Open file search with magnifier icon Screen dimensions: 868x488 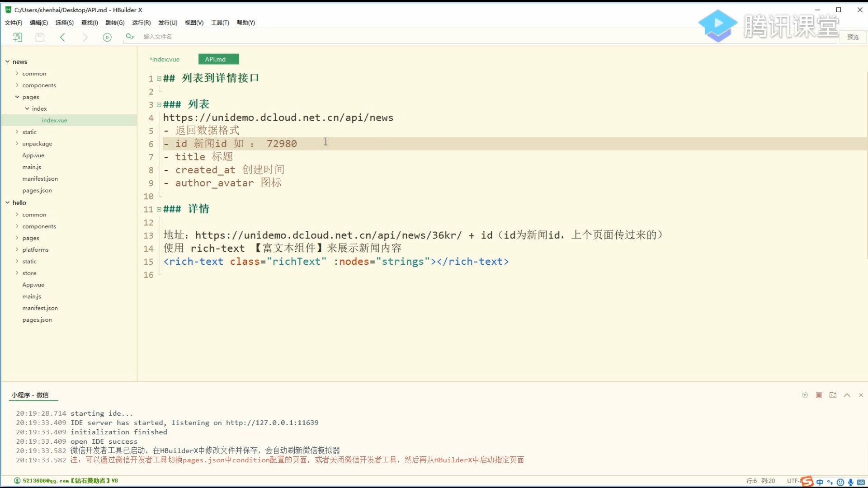130,37
